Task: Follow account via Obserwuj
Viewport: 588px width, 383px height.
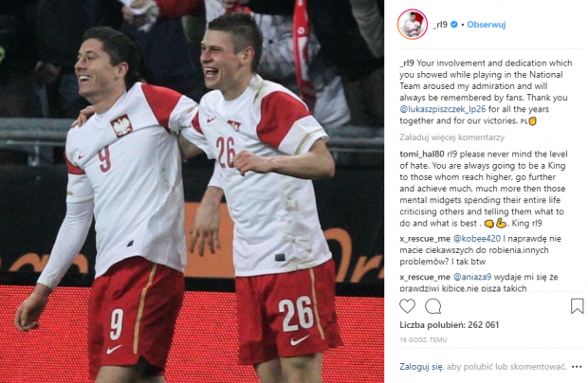Action: tap(486, 25)
